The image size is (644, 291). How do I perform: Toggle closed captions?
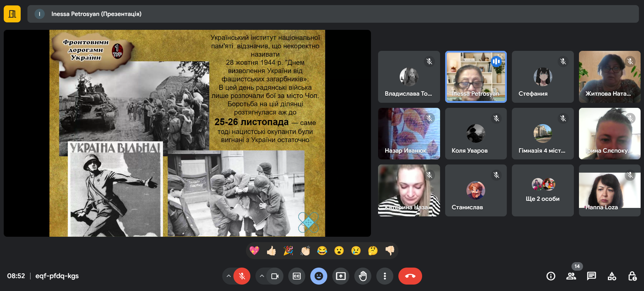(x=297, y=276)
